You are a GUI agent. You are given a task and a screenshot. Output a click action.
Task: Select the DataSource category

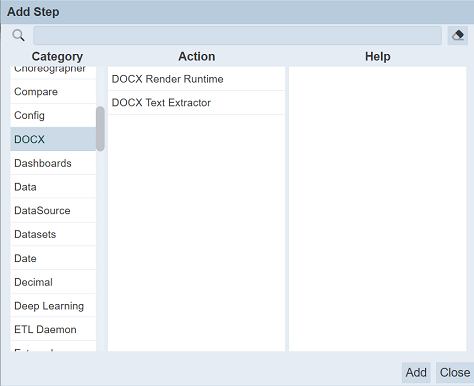53,211
